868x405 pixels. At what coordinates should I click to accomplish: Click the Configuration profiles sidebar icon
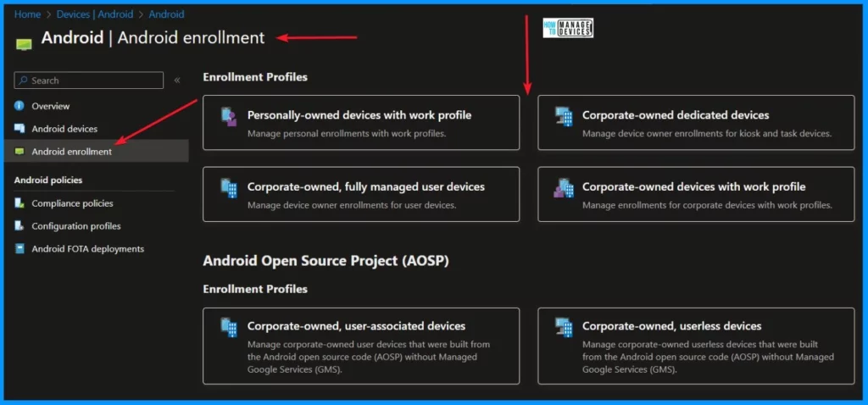tap(19, 225)
